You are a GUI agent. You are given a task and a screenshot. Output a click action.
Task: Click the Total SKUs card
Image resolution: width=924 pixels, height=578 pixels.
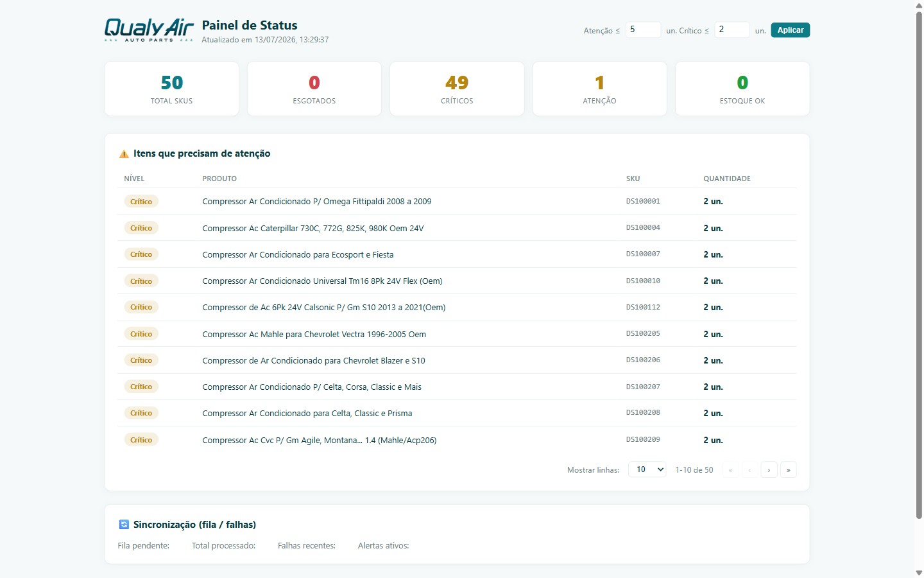171,89
